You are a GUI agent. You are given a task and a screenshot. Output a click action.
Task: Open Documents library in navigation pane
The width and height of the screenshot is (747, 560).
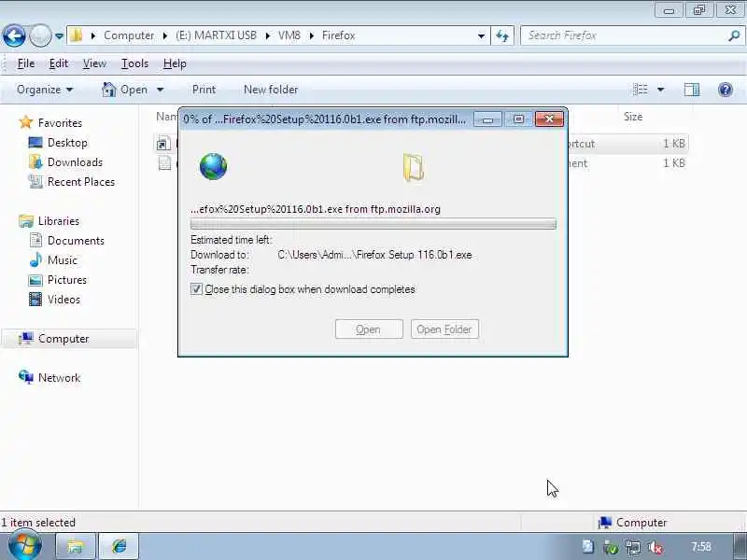click(x=76, y=241)
